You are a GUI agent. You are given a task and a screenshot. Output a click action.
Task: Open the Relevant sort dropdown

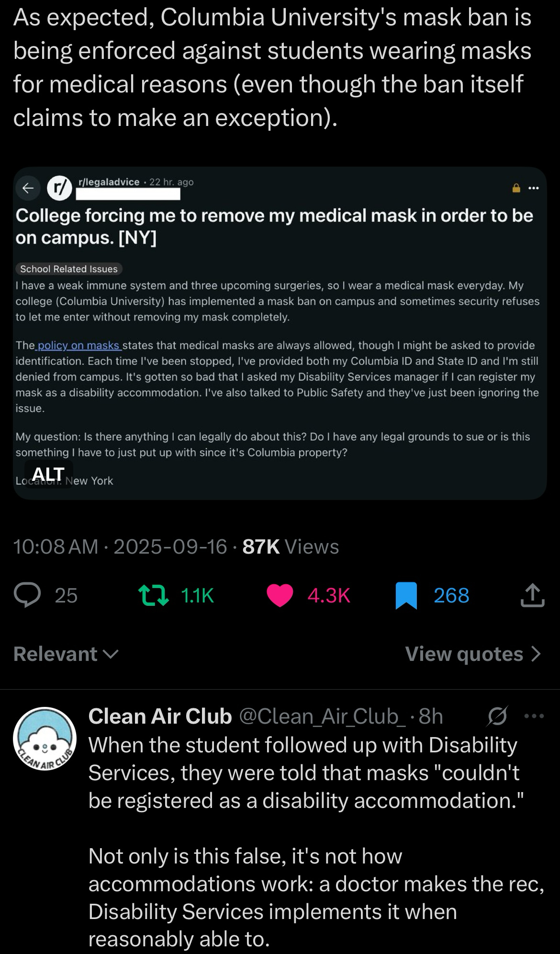tap(66, 654)
